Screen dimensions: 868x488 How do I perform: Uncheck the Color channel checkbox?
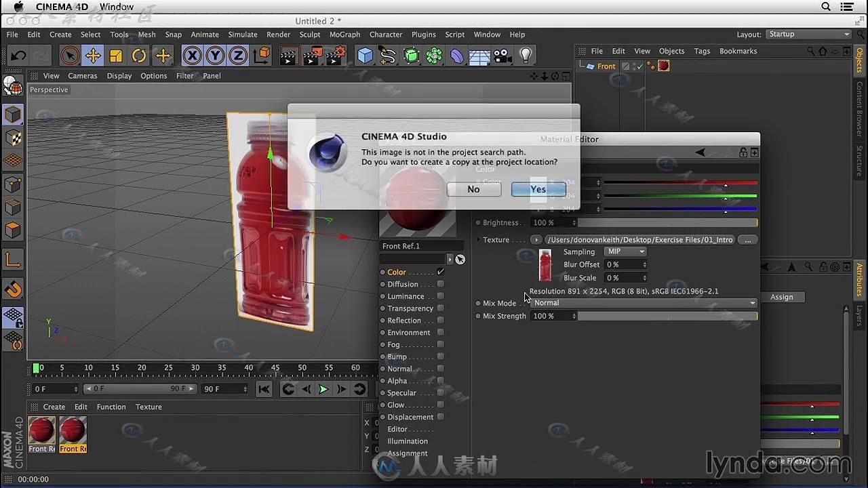441,272
